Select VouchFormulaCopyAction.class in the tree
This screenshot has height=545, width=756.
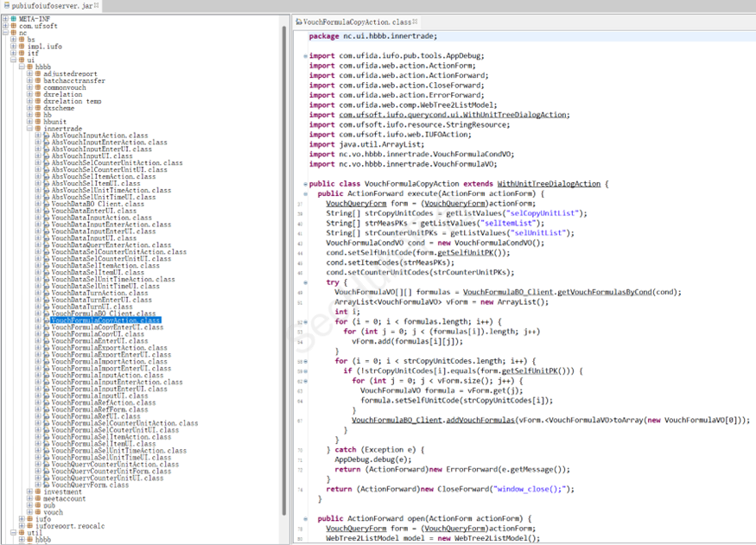pos(105,320)
